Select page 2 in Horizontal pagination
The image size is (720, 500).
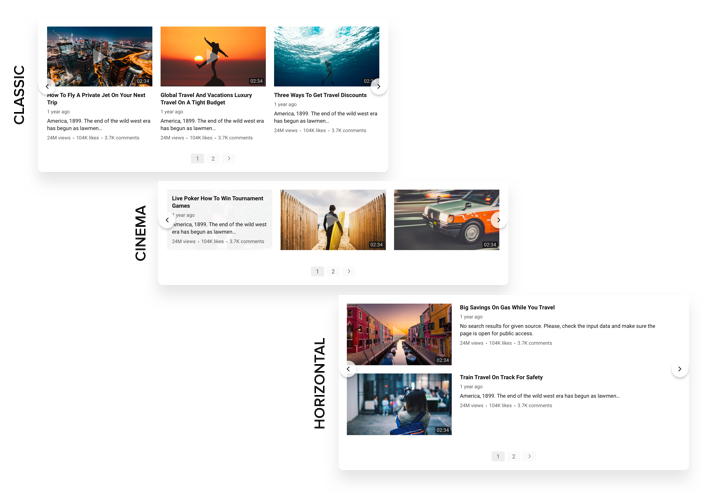pos(514,456)
